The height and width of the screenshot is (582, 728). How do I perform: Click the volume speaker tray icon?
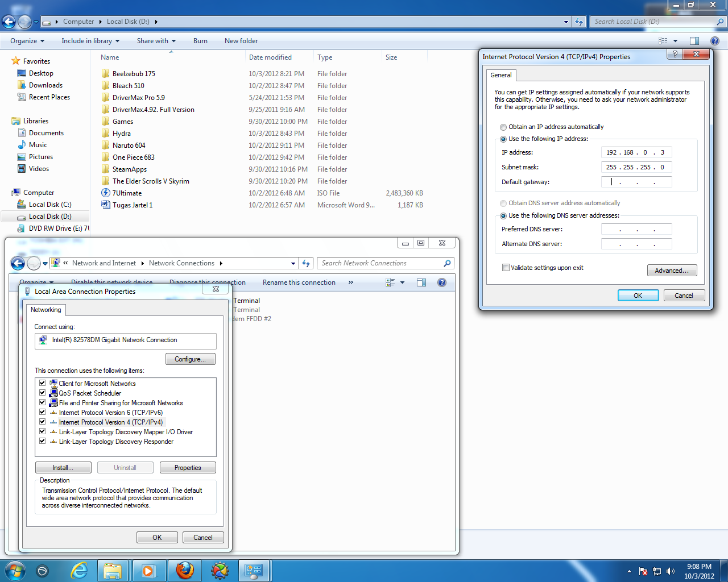671,571
